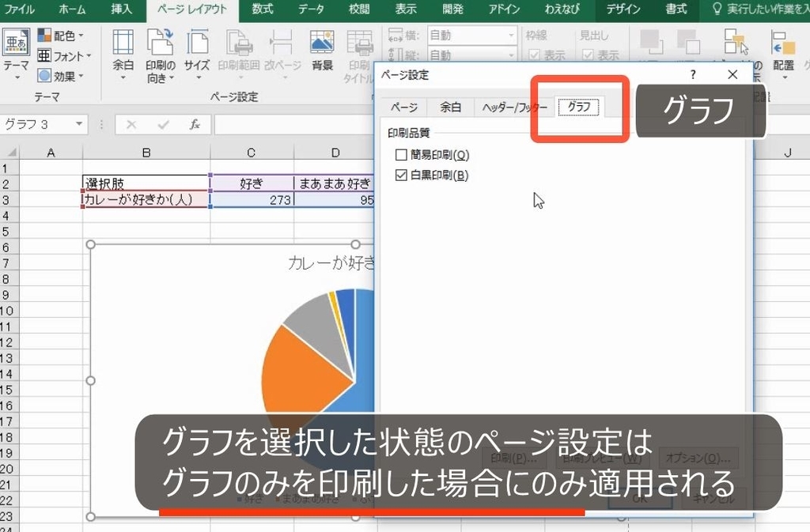Open the 開発 ribbon tab

[x=453, y=9]
